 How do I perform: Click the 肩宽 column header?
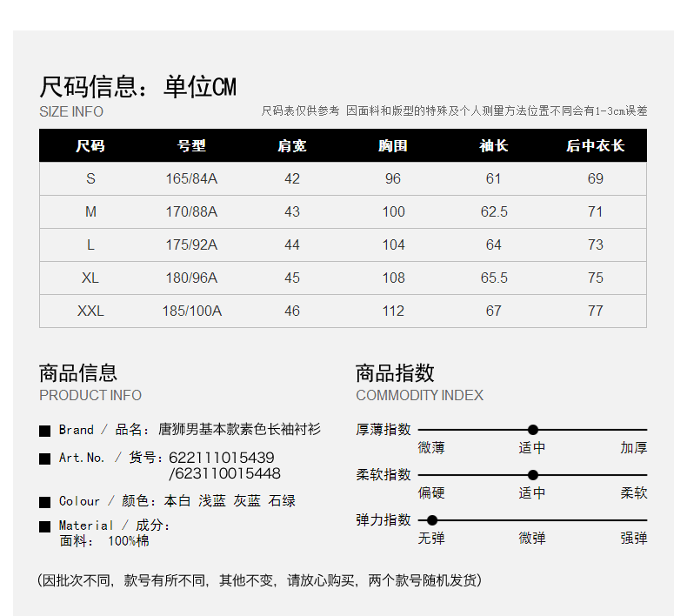292,145
